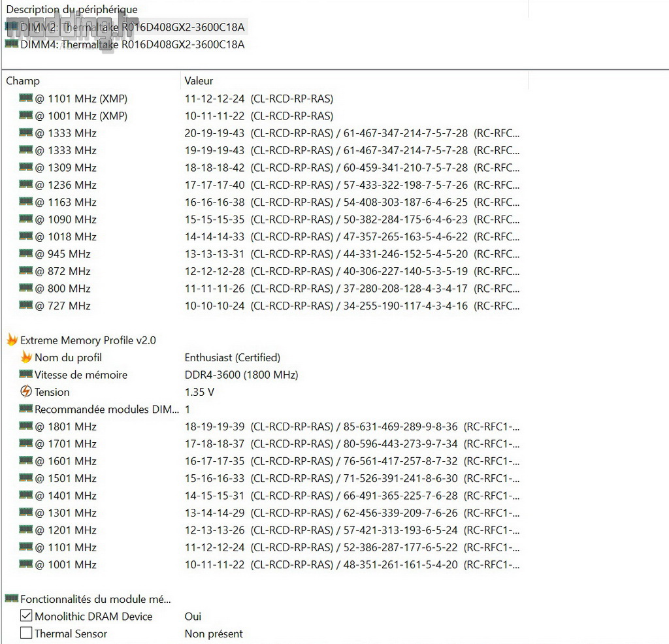
Task: Click the memory icon beside 1236 MHz
Action: 25,184
